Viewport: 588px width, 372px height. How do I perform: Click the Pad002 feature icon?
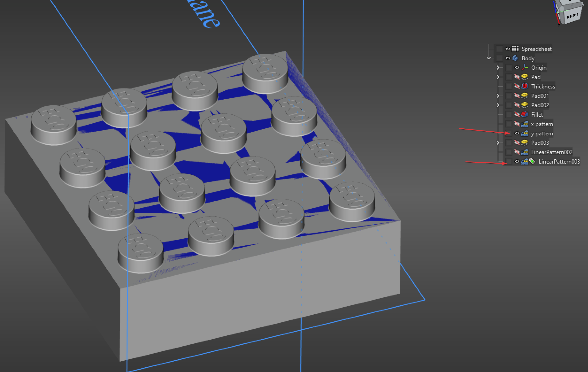coord(525,105)
